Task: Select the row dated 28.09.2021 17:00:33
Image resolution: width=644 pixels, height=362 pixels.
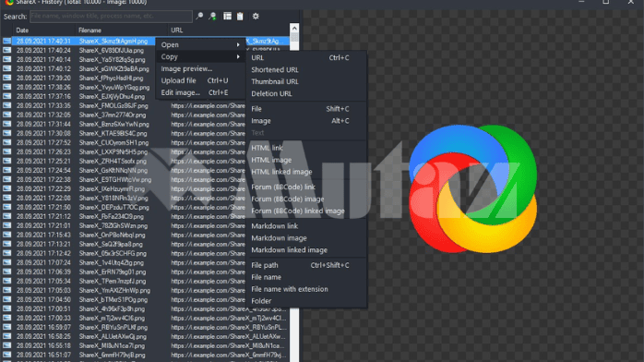Action: pyautogui.click(x=145, y=318)
